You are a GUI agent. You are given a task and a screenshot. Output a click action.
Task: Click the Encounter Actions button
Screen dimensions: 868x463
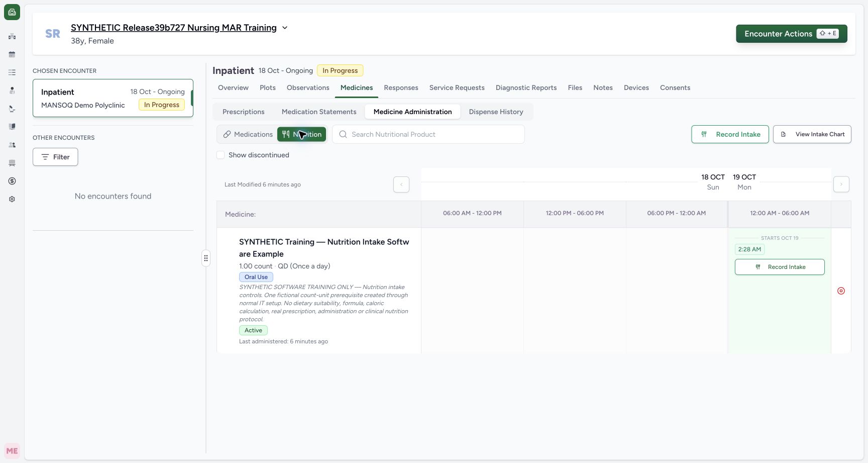point(792,34)
